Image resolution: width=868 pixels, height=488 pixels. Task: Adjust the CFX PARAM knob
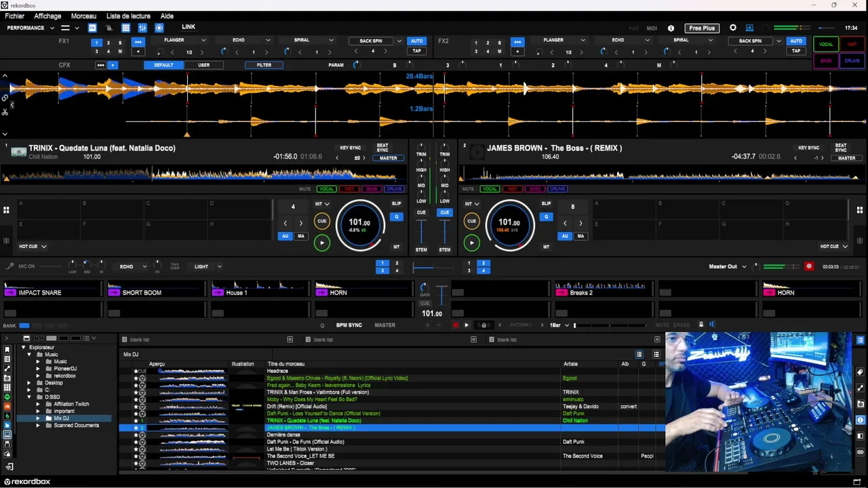[356, 65]
